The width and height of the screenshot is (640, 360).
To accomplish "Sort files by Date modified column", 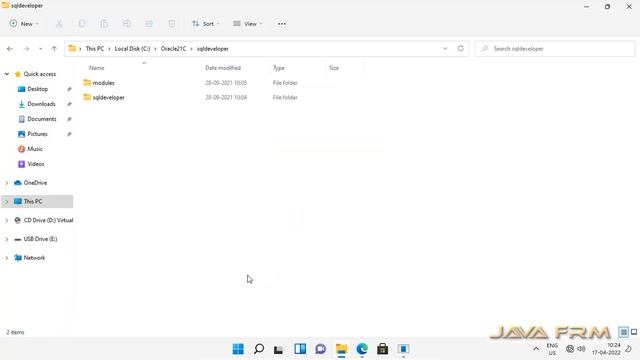I will coord(223,68).
